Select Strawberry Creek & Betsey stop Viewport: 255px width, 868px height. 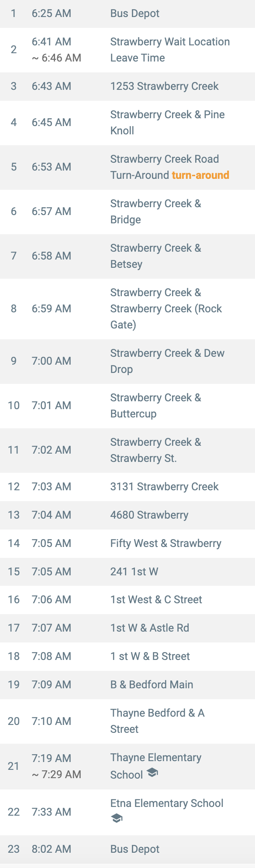(x=127, y=256)
